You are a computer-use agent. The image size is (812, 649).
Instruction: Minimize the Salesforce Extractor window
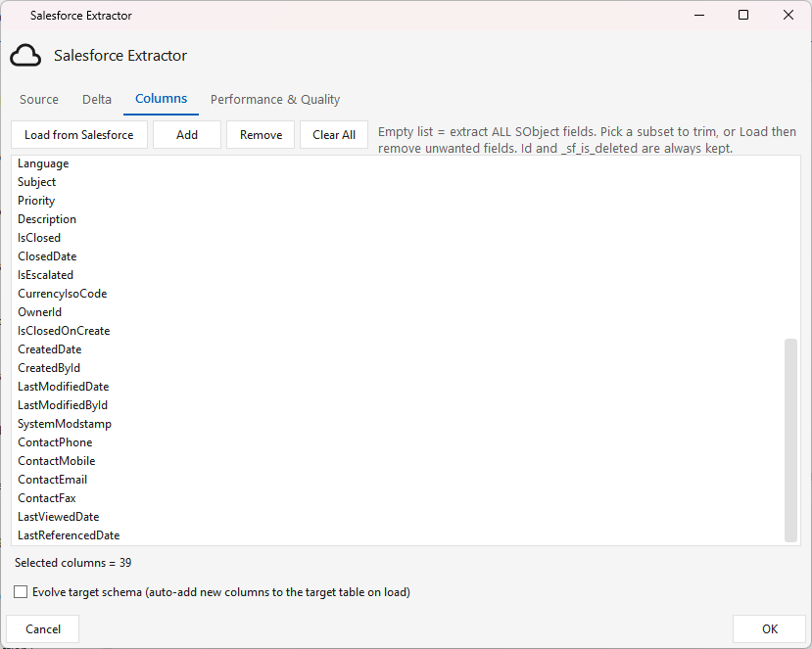699,15
